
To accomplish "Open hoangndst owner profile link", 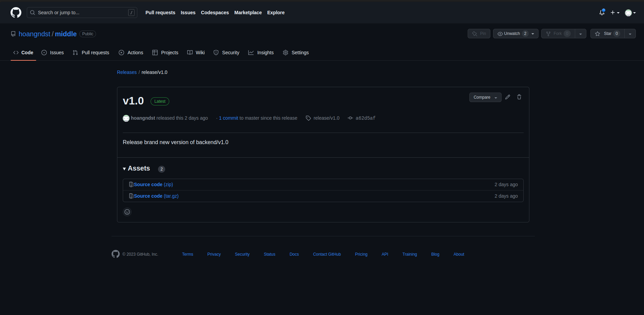I will (x=34, y=34).
